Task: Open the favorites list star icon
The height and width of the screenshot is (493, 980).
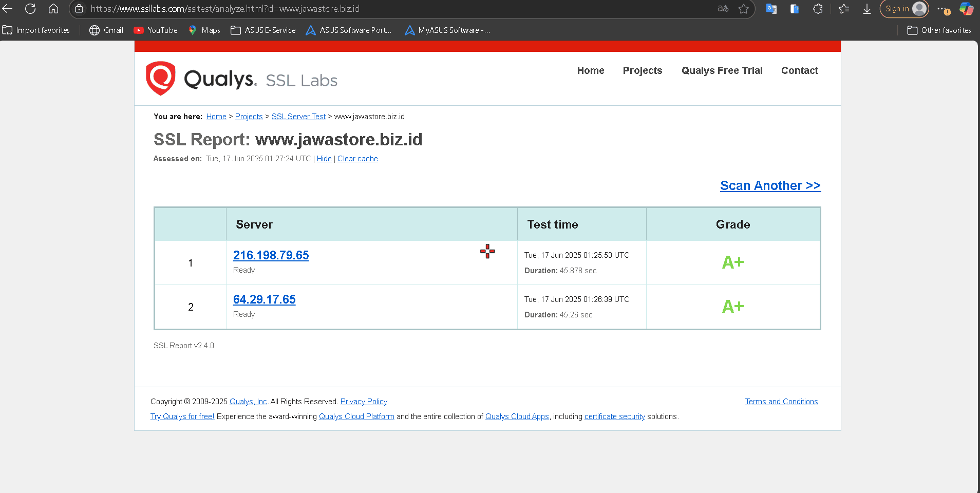Action: 843,9
